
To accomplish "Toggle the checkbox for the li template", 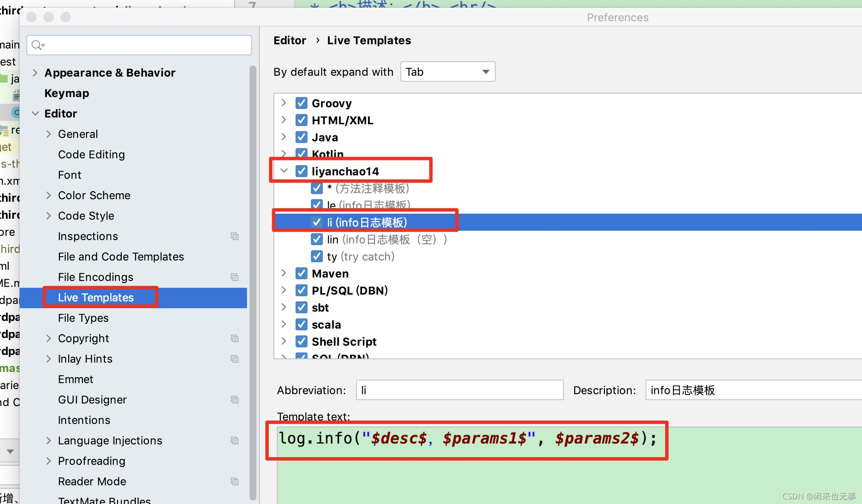I will click(x=317, y=222).
